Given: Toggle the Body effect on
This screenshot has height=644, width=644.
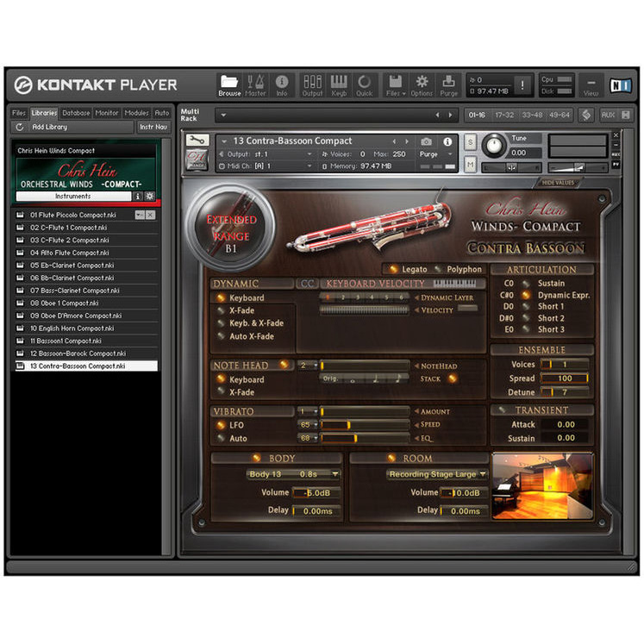Looking at the screenshot, I should click(257, 458).
